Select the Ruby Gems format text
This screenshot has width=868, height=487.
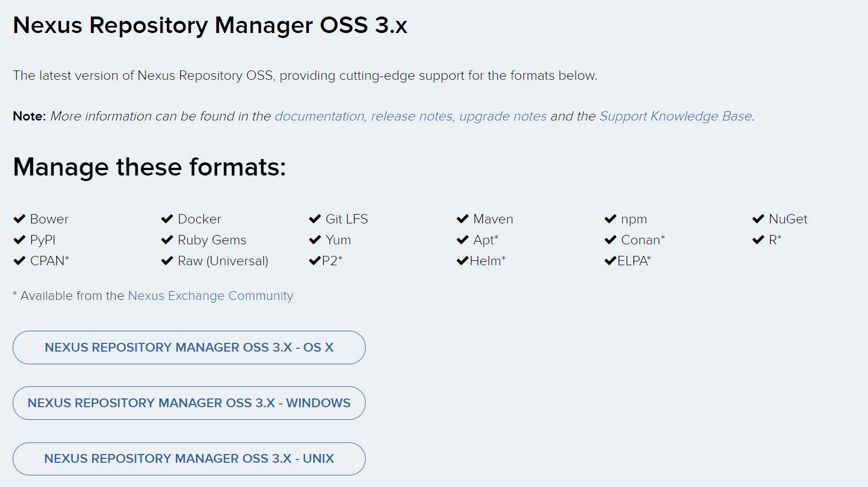pos(212,240)
